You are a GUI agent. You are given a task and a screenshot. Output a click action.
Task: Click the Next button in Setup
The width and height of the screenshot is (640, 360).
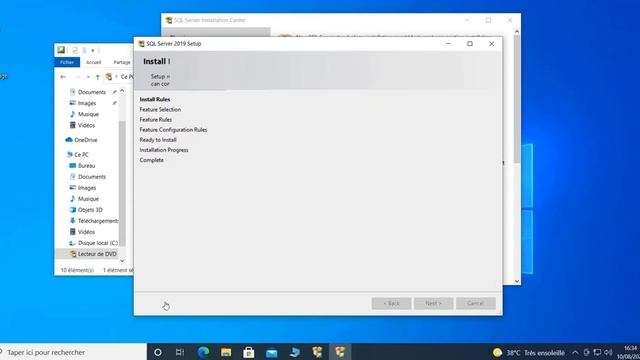coord(433,303)
